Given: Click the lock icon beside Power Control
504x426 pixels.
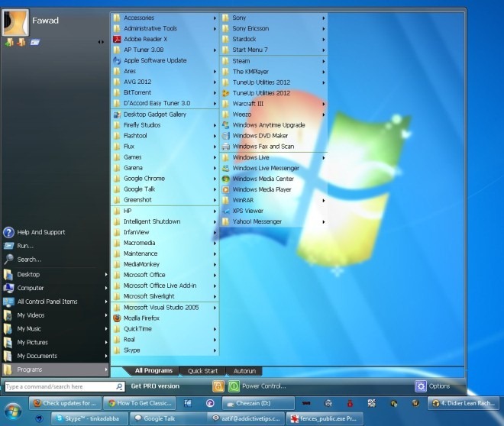Looking at the screenshot, I should 218,386.
